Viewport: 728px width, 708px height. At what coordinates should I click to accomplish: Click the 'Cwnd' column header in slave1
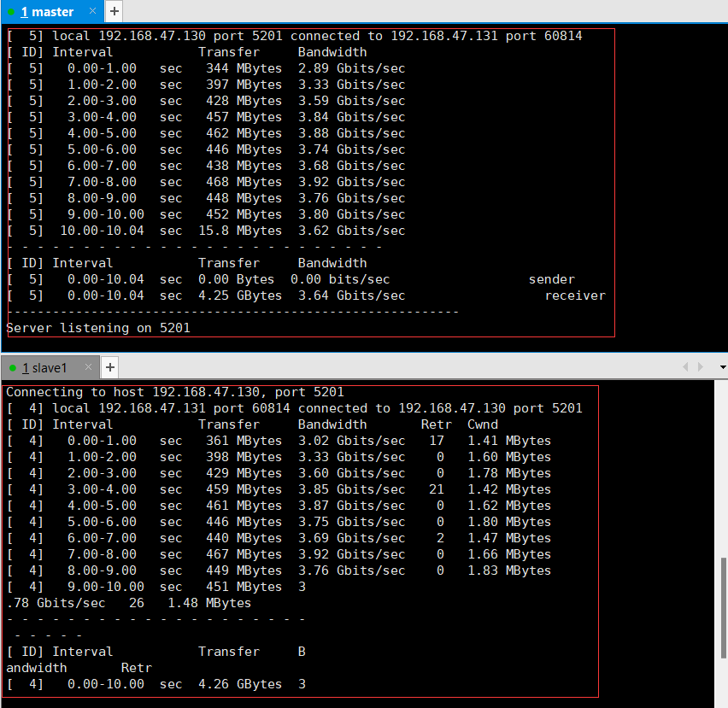tap(483, 424)
